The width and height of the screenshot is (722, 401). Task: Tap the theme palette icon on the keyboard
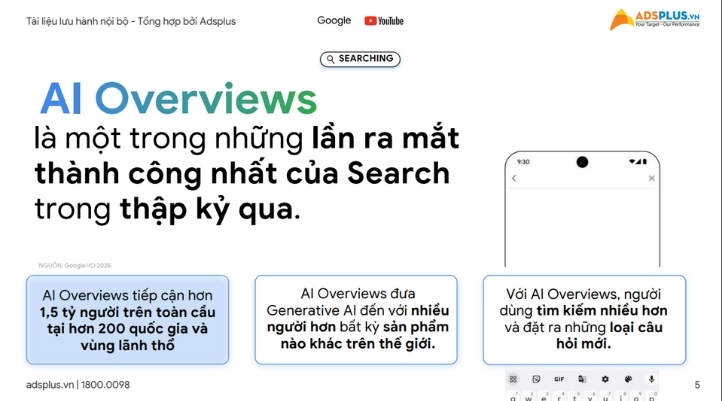628,379
